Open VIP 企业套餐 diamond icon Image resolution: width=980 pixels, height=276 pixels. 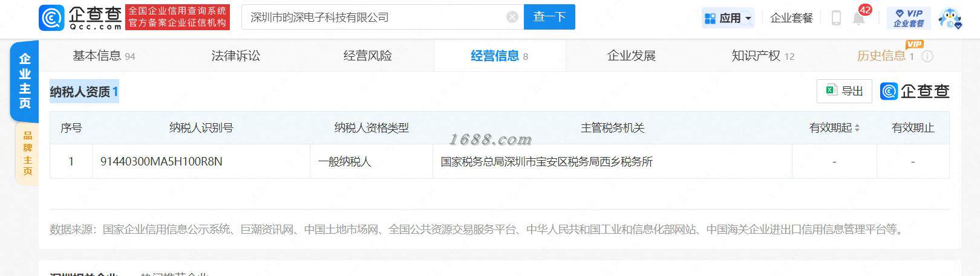coord(909,18)
